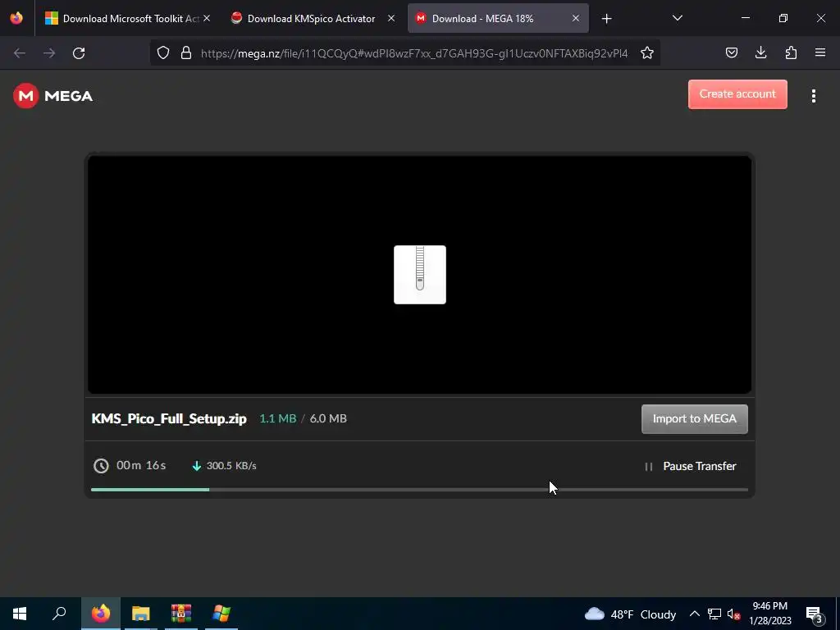840x630 pixels.
Task: Open the Firefox downloads panel arrow
Action: pos(760,52)
